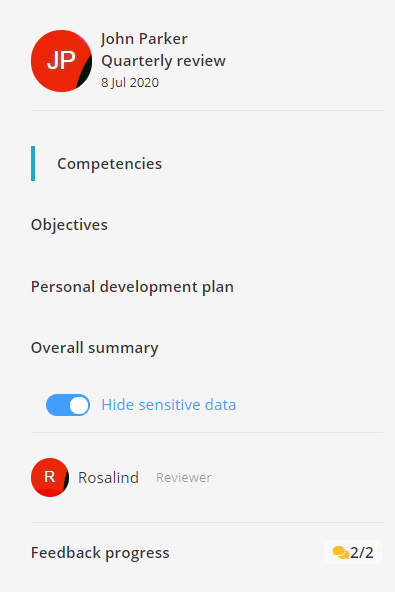Click the white knob of the switch
This screenshot has width=395, height=592.
point(79,405)
